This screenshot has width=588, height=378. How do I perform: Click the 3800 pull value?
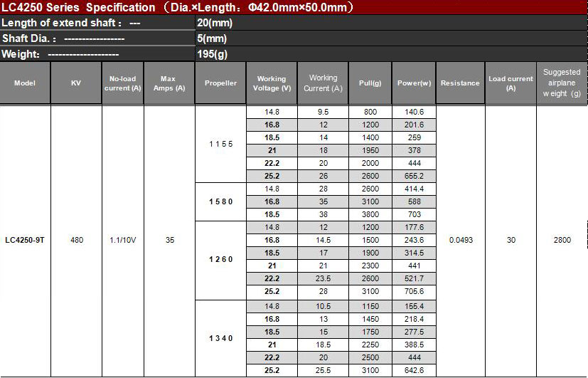[370, 214]
